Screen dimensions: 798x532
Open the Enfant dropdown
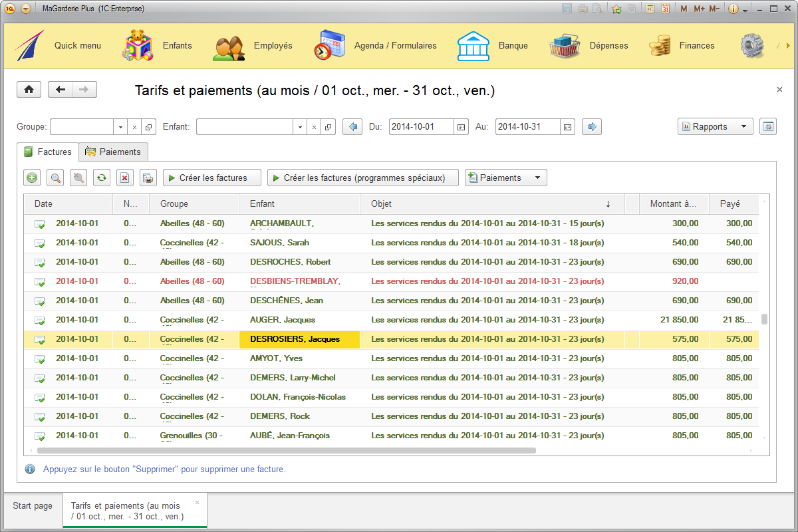click(x=299, y=126)
